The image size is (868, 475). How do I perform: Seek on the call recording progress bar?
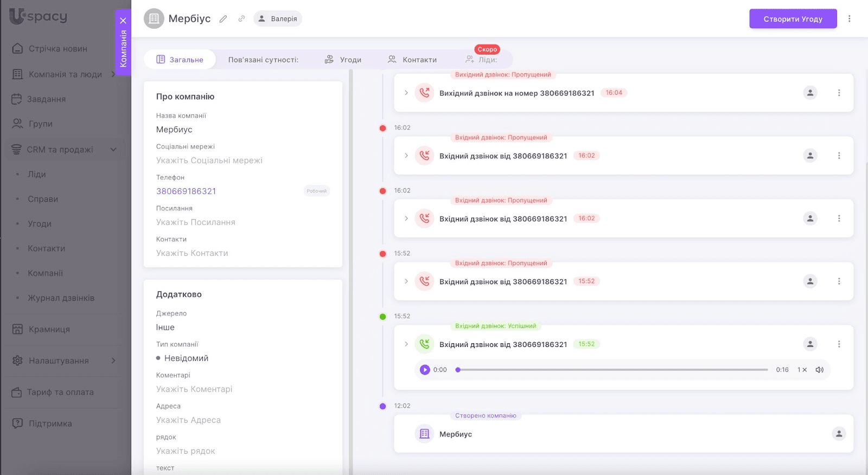coord(612,370)
